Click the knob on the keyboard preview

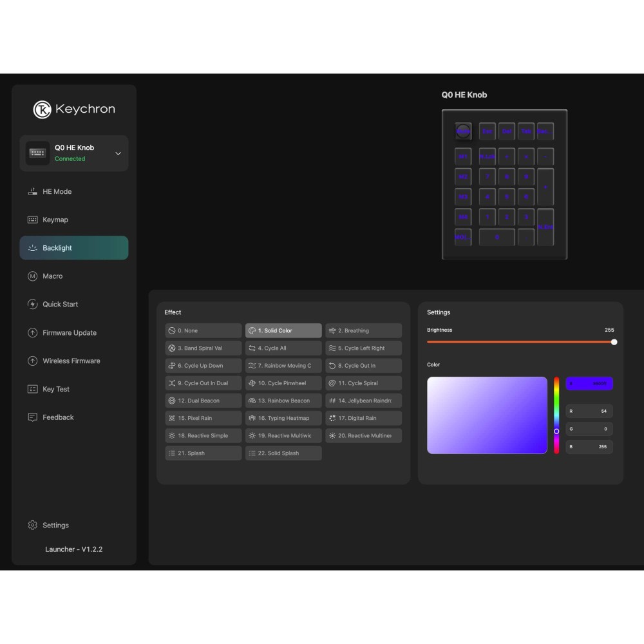463,131
